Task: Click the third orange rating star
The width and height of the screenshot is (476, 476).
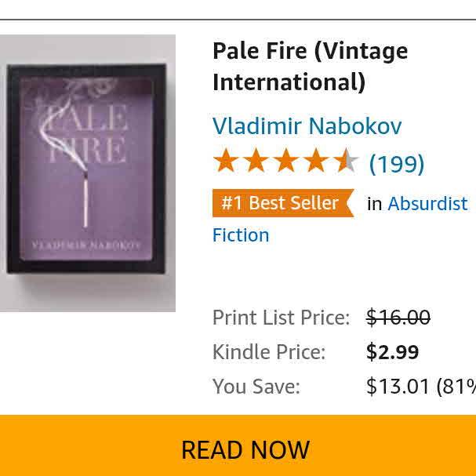Action: point(285,161)
